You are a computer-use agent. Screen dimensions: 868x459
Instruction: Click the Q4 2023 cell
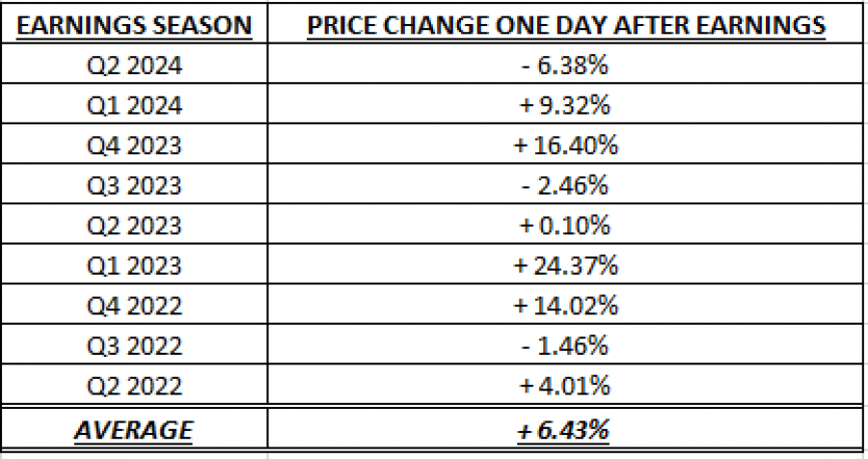pyautogui.click(x=134, y=145)
